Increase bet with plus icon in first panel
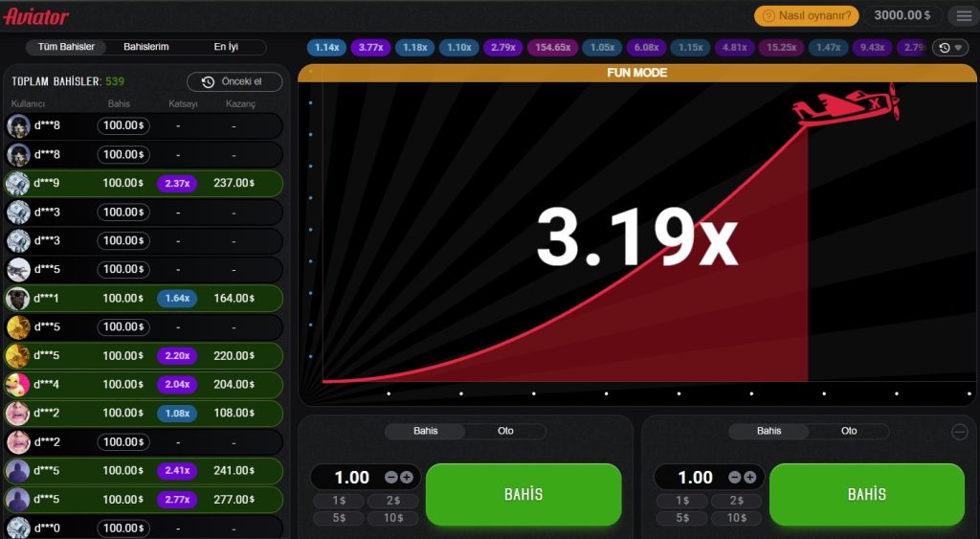 coord(407,477)
